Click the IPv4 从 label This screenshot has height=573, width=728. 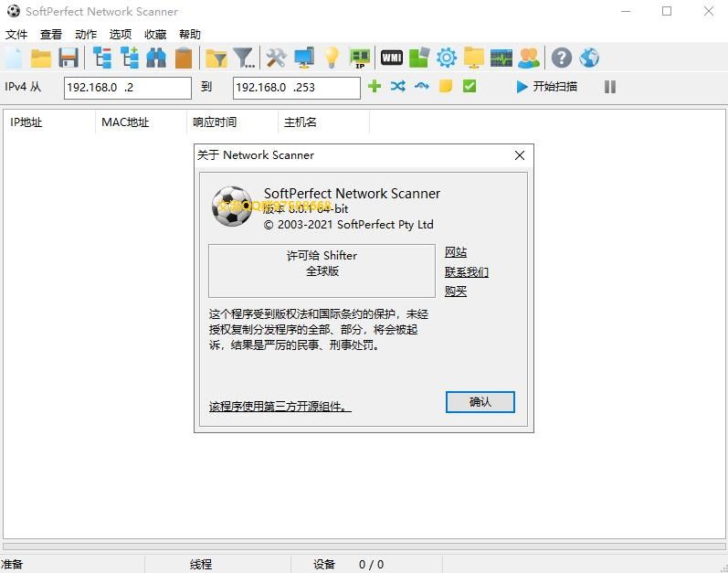pos(23,87)
